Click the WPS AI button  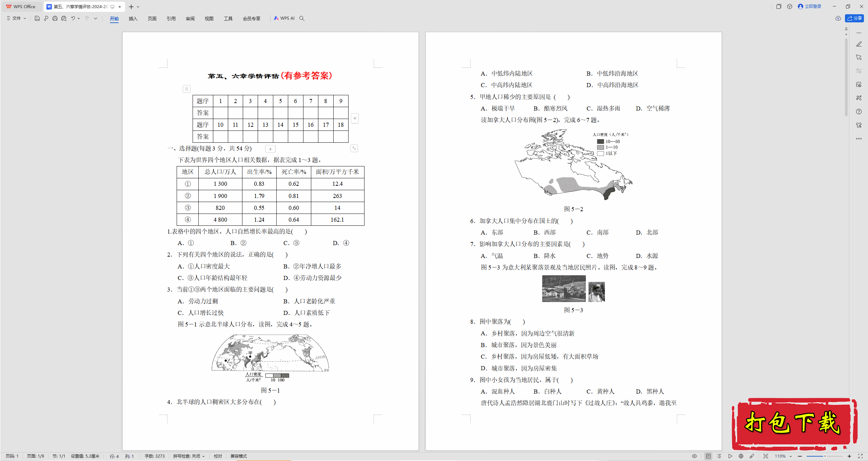point(284,18)
